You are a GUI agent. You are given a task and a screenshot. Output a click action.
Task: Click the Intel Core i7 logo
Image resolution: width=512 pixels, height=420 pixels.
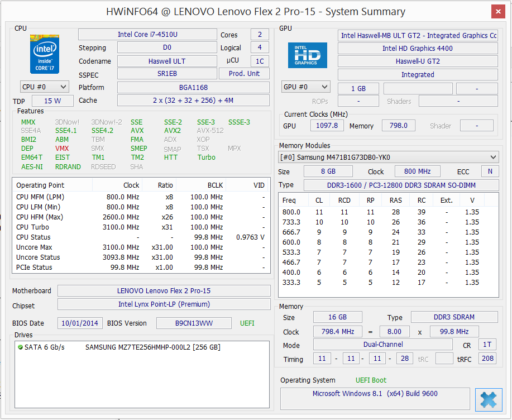[x=45, y=54]
